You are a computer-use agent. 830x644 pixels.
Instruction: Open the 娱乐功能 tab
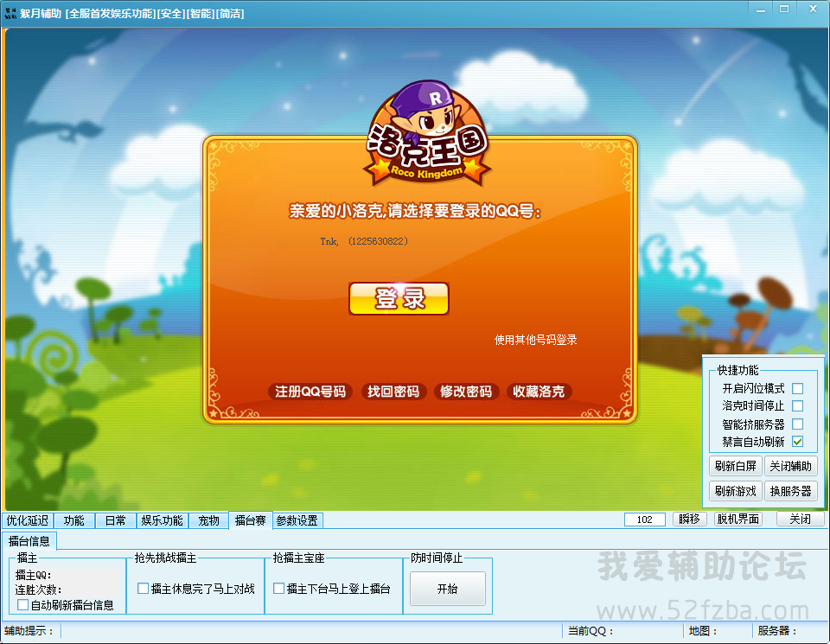(162, 520)
